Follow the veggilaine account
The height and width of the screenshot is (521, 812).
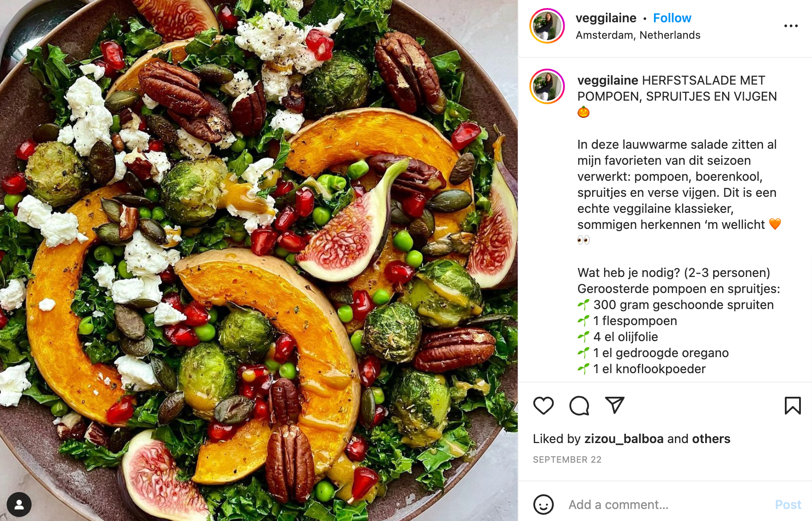point(672,18)
